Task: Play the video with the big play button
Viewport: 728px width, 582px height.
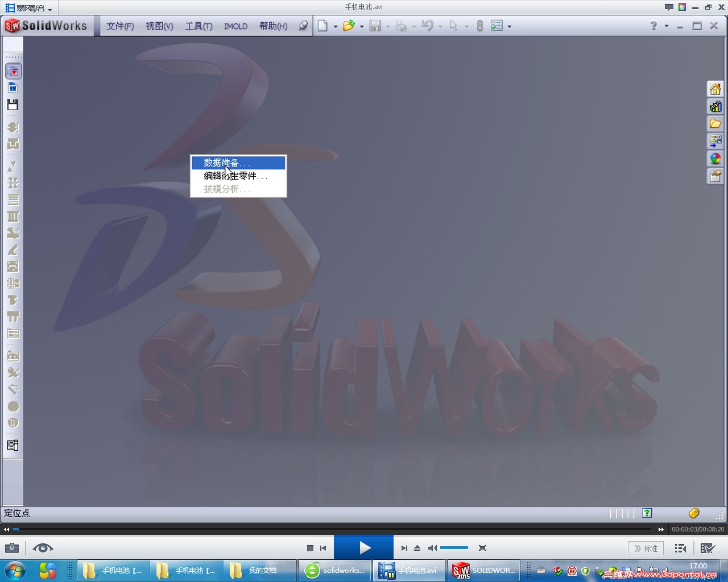Action: (x=364, y=548)
